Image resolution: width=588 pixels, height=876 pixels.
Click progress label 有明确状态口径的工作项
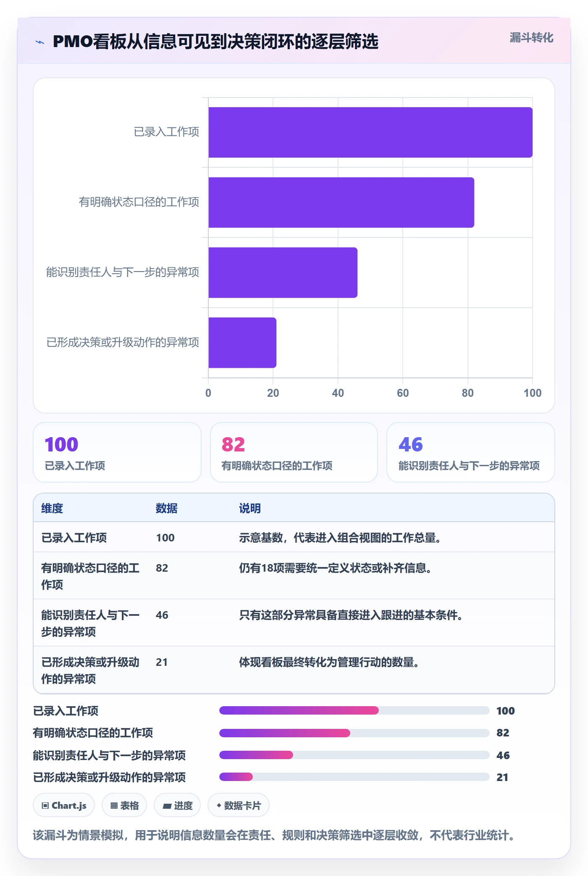(x=93, y=733)
